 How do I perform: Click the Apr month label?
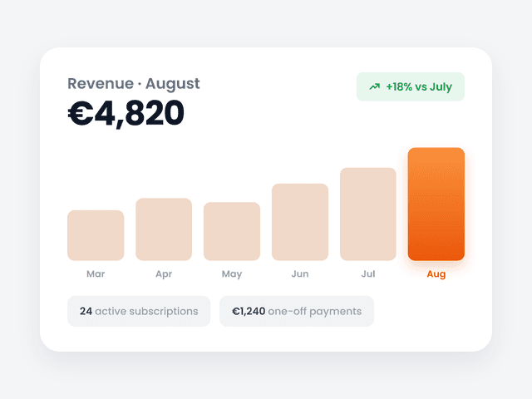click(164, 274)
